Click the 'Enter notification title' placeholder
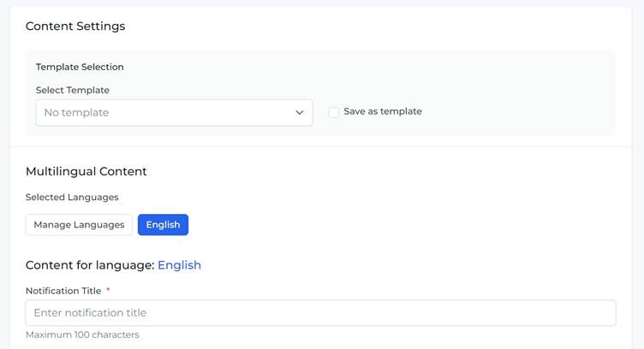This screenshot has height=349, width=644. point(90,313)
